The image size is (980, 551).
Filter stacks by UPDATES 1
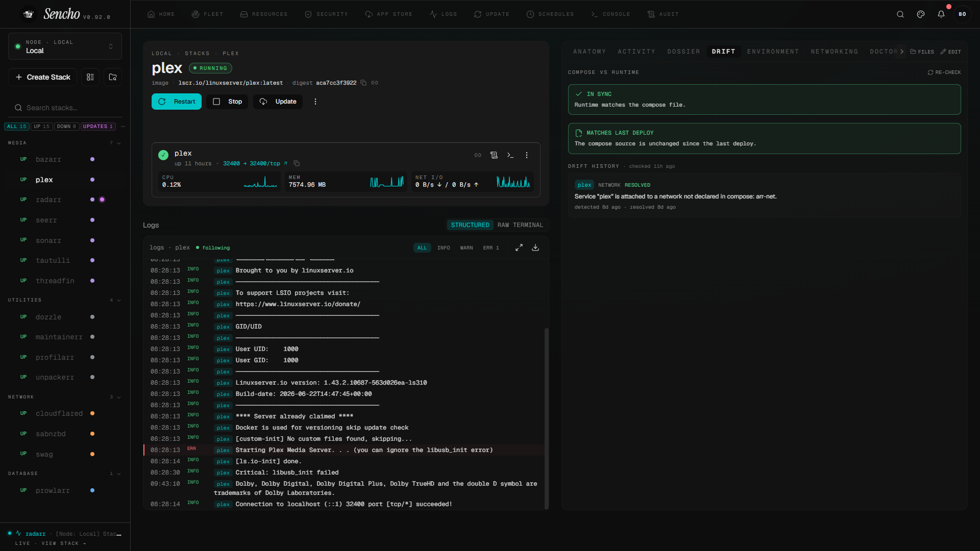click(x=98, y=127)
